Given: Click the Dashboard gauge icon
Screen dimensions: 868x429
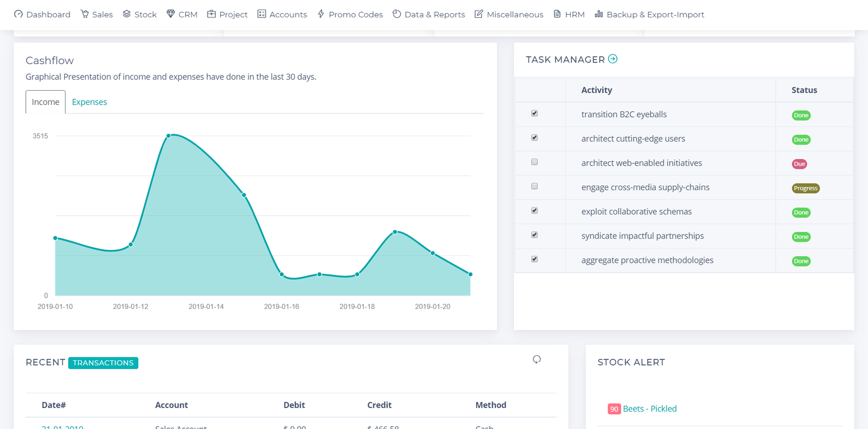Looking at the screenshot, I should (18, 14).
